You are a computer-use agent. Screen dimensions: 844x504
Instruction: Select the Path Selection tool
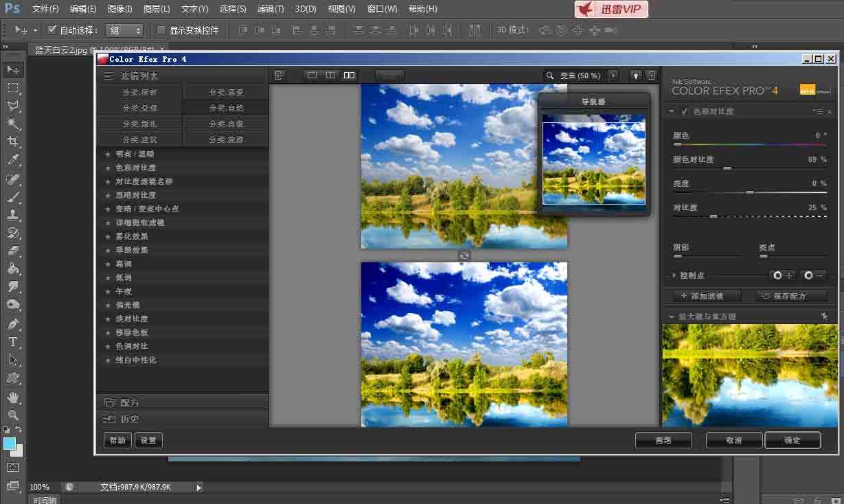(x=12, y=359)
